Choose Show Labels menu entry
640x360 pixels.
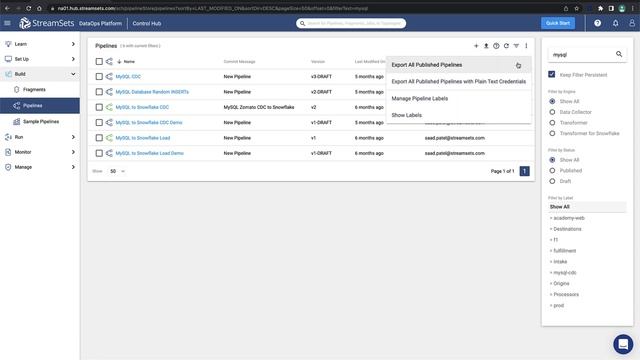pos(458,115)
